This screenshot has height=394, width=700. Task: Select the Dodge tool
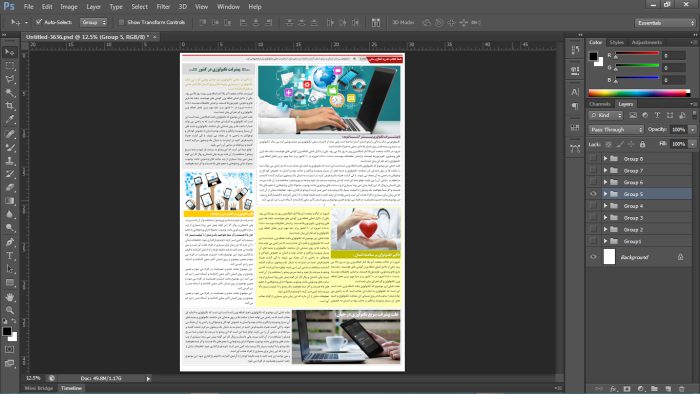(9, 228)
